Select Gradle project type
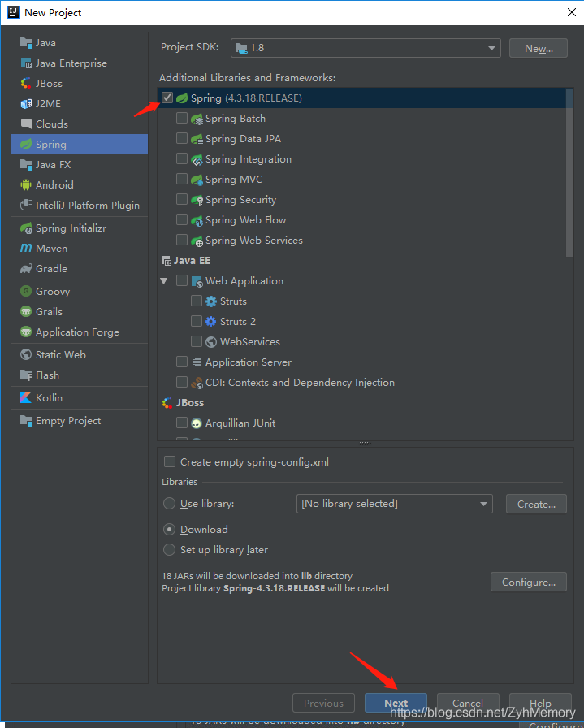The width and height of the screenshot is (584, 728). point(80,268)
